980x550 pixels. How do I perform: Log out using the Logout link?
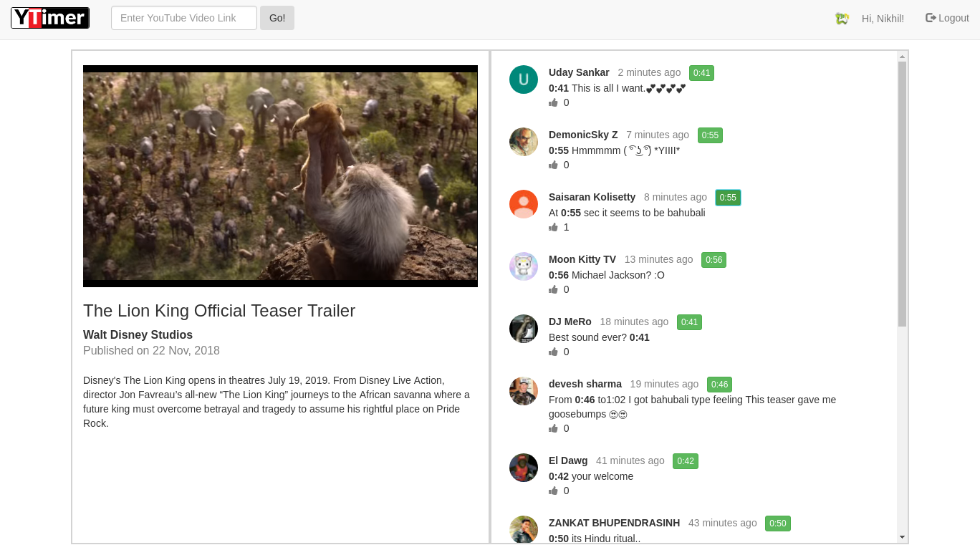tap(947, 18)
